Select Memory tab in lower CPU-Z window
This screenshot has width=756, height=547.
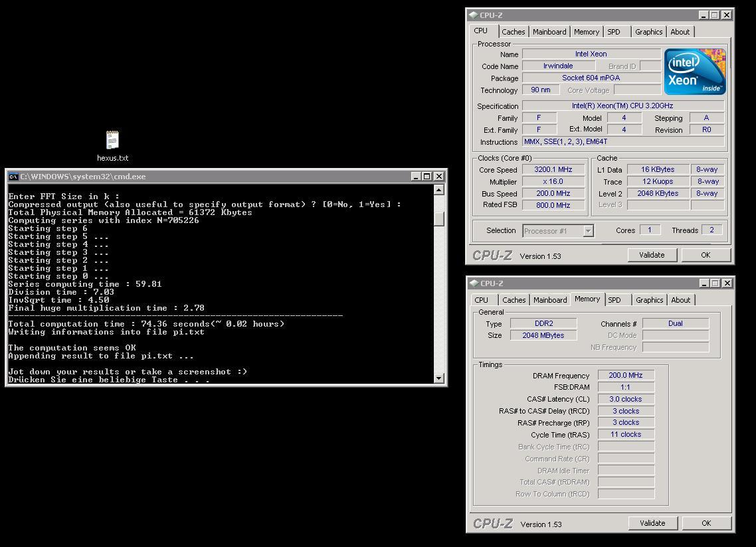587,299
